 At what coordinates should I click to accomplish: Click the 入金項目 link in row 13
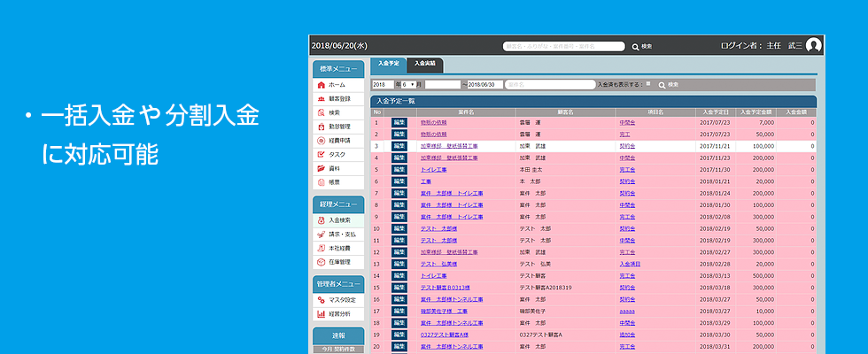click(x=628, y=264)
